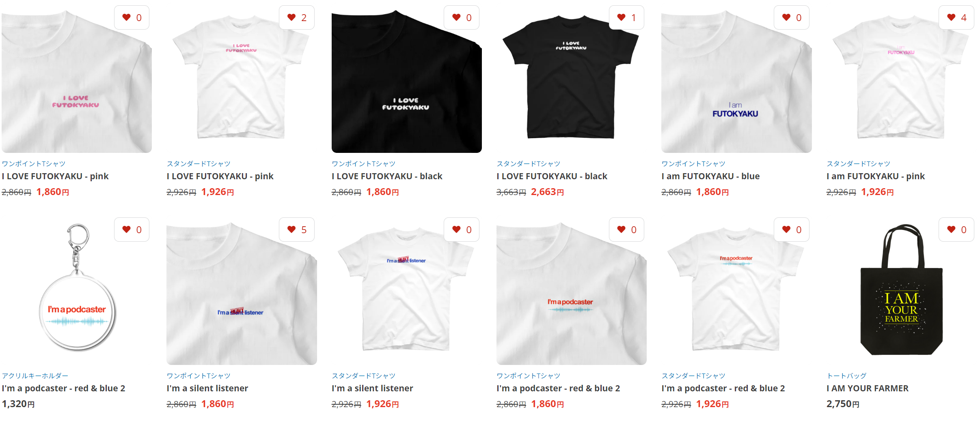Open the black tote bag image
Viewport: 980px width, 427px height.
click(901, 290)
